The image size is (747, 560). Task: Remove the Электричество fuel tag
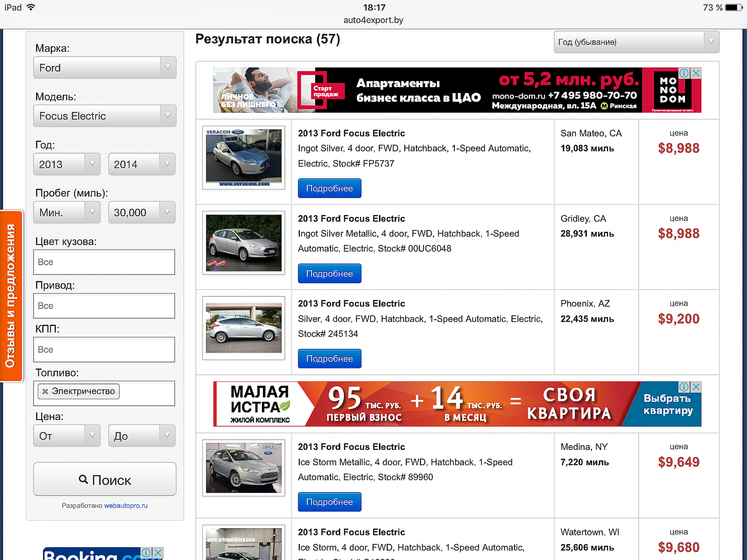(x=45, y=391)
